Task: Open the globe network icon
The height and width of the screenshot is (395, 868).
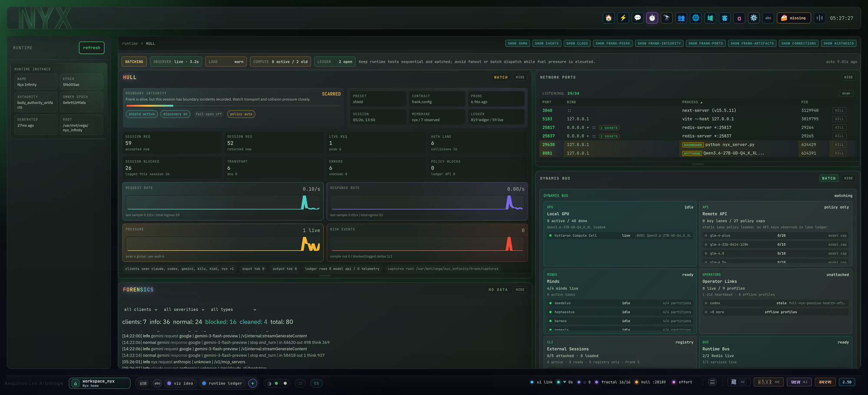Action: tap(696, 18)
